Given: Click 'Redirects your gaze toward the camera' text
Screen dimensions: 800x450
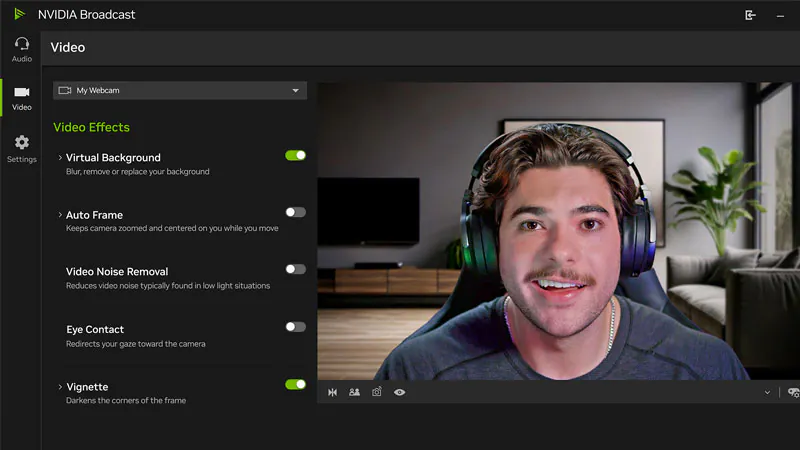Looking at the screenshot, I should pyautogui.click(x=136, y=344).
